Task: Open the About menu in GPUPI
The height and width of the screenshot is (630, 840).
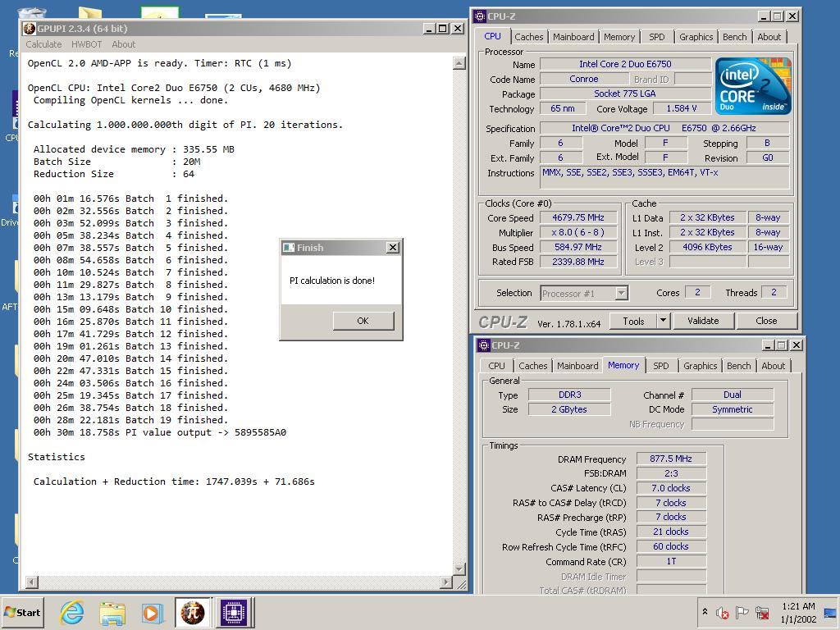Action: click(x=123, y=44)
